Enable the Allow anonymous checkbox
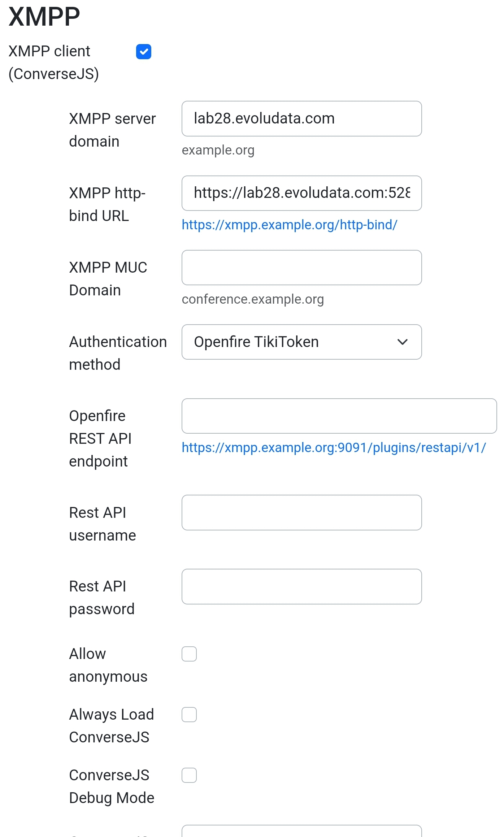Image resolution: width=504 pixels, height=837 pixels. tap(189, 654)
